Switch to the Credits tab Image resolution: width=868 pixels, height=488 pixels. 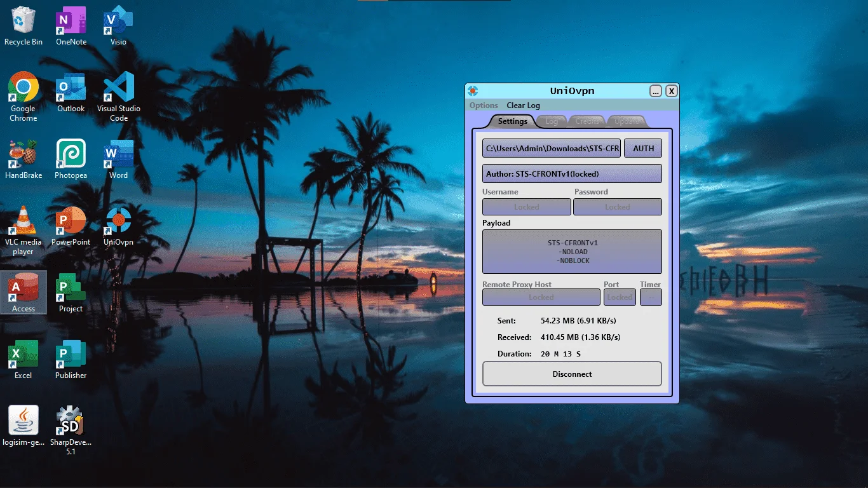tap(587, 121)
